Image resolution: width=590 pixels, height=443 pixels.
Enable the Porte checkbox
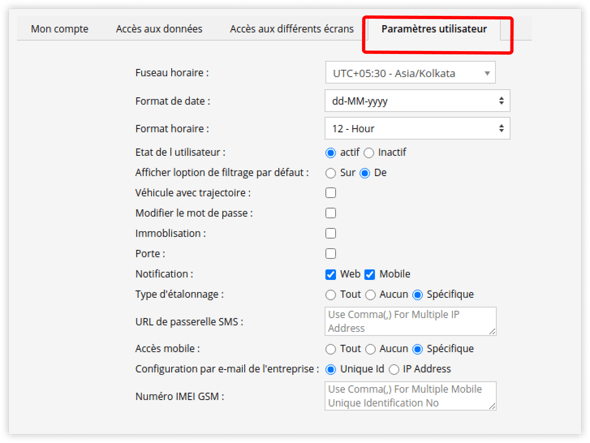[330, 253]
